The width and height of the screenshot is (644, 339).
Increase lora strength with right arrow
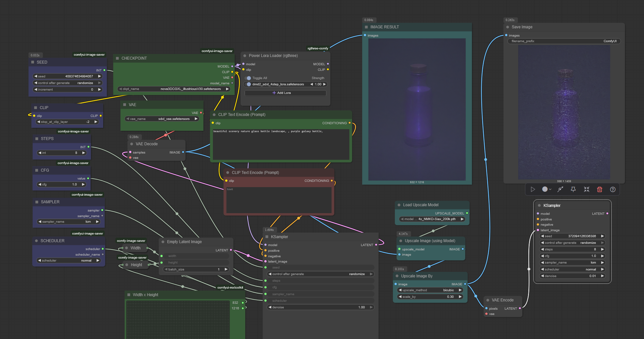click(324, 84)
